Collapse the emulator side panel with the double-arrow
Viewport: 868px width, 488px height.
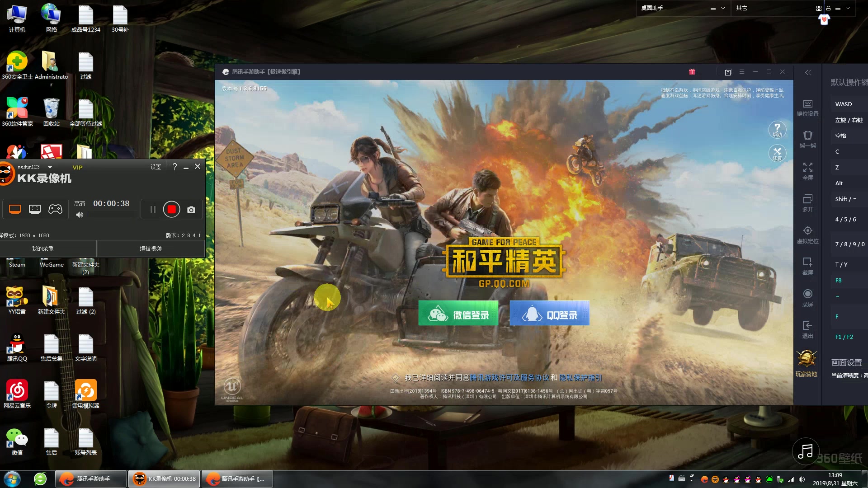[x=808, y=72]
